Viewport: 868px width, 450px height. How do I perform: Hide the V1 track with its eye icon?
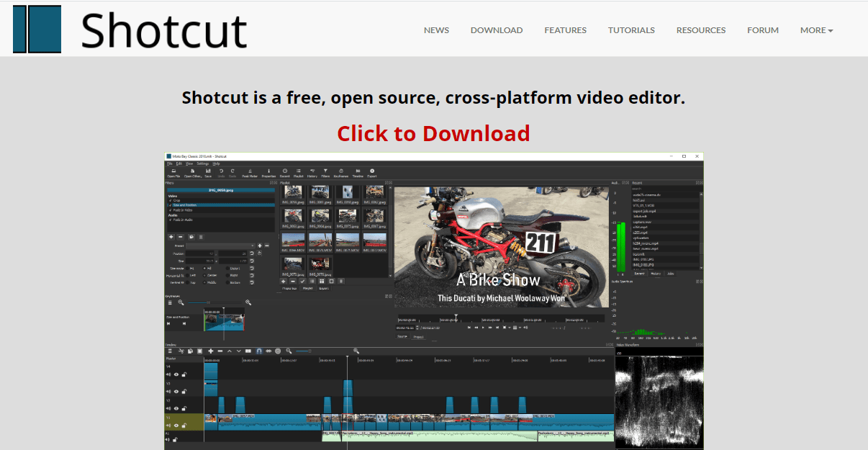176,426
